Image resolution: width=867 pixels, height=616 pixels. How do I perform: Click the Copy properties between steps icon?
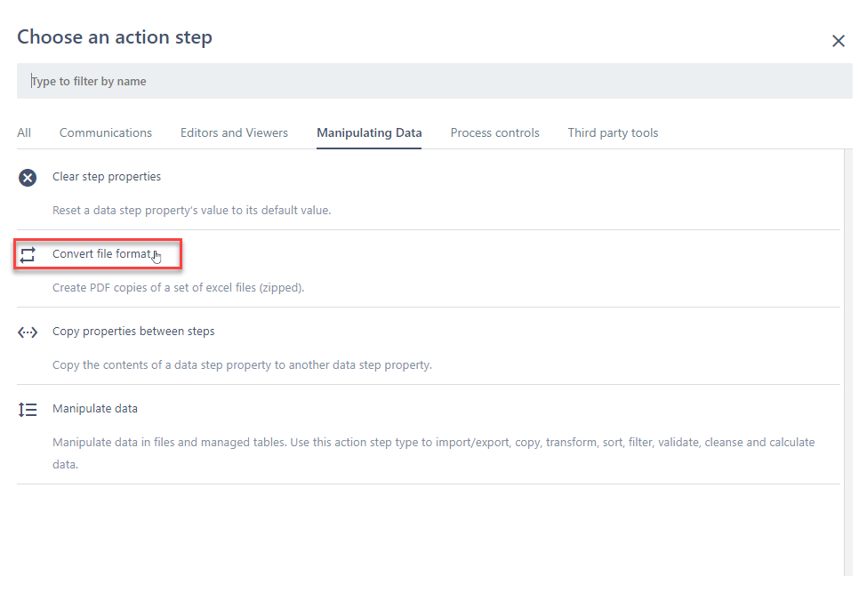28,332
